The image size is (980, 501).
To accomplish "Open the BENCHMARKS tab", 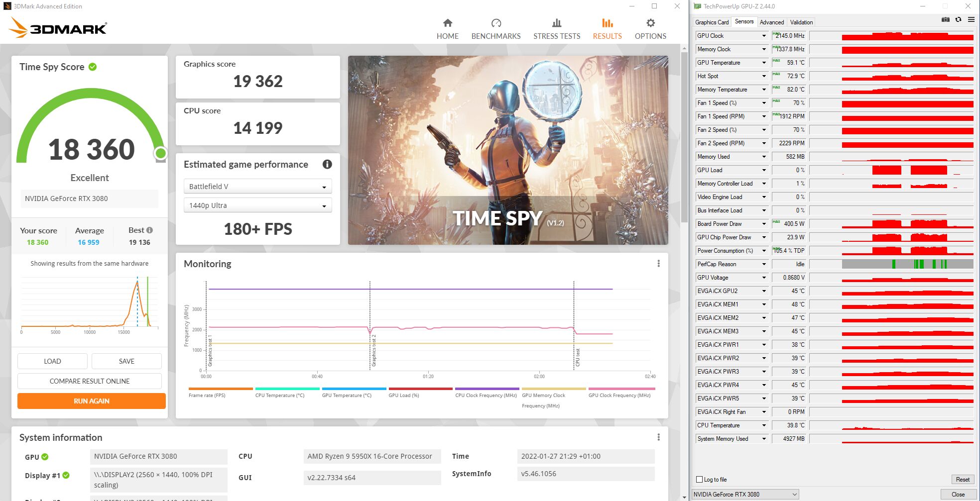I will (x=496, y=29).
